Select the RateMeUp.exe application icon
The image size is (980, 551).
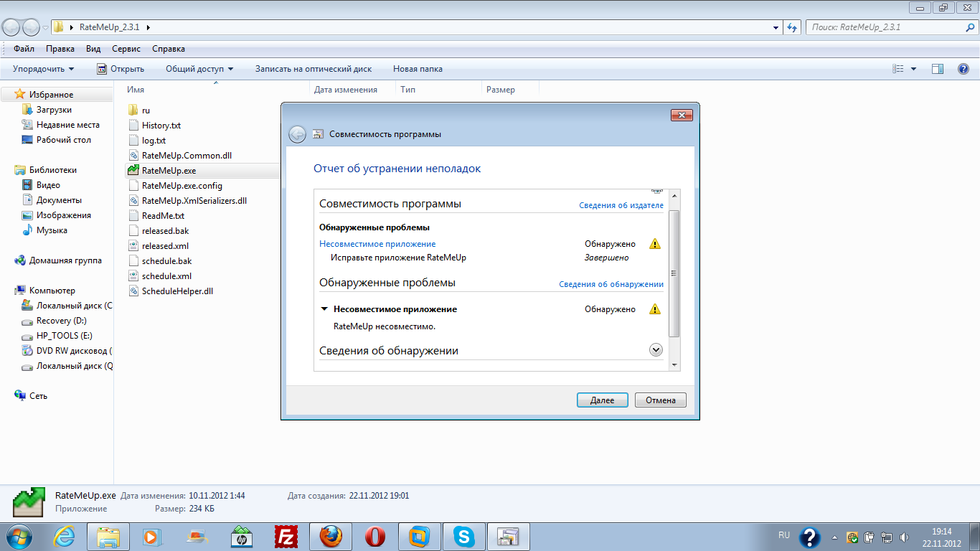point(133,171)
